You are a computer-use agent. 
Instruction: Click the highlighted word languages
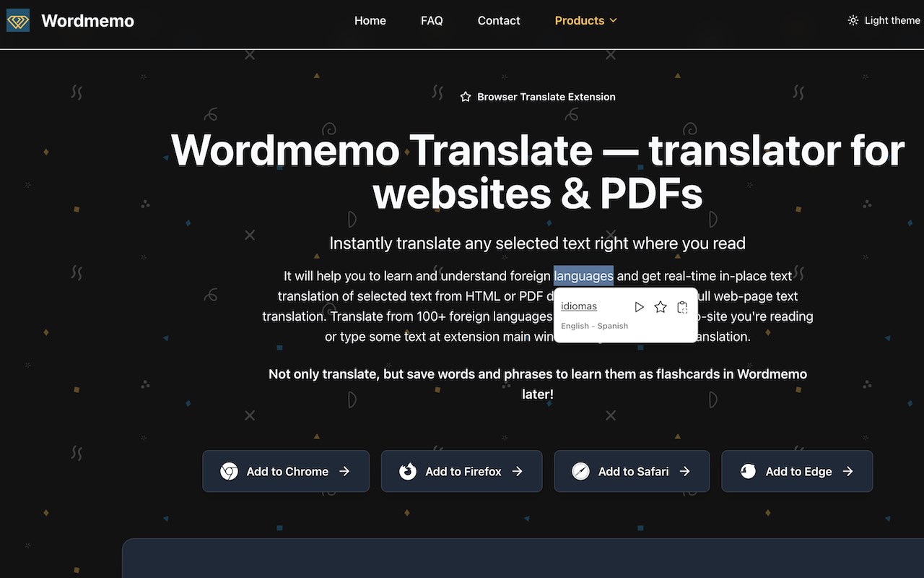pos(583,275)
